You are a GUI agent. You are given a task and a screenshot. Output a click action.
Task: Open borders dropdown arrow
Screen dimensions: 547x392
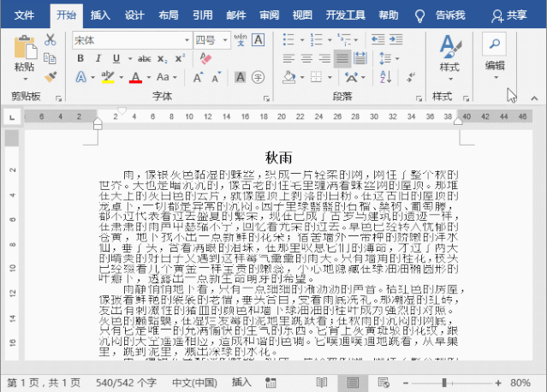click(x=330, y=77)
